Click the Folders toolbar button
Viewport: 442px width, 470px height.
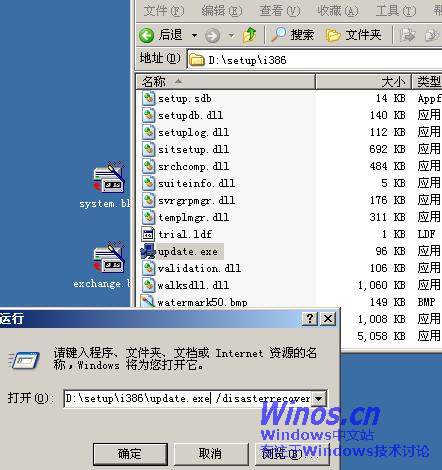click(353, 35)
